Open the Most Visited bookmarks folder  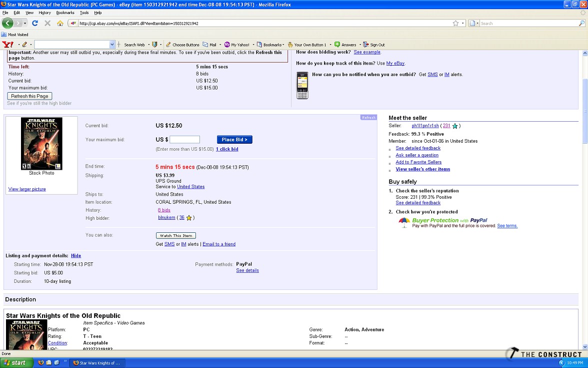pos(15,35)
